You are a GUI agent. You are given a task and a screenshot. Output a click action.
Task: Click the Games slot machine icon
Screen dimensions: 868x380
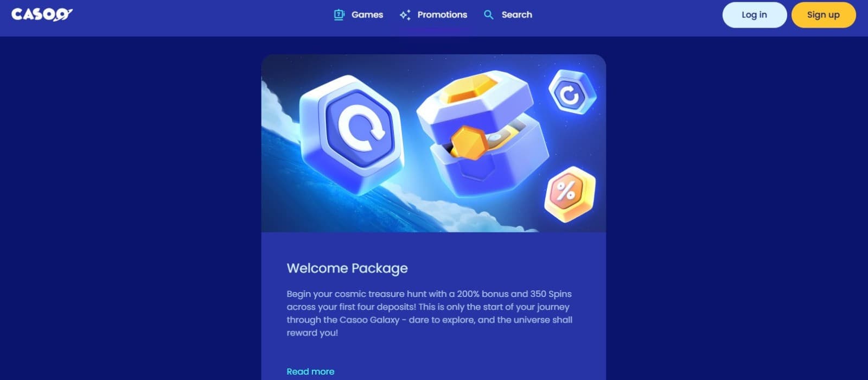[x=339, y=15]
